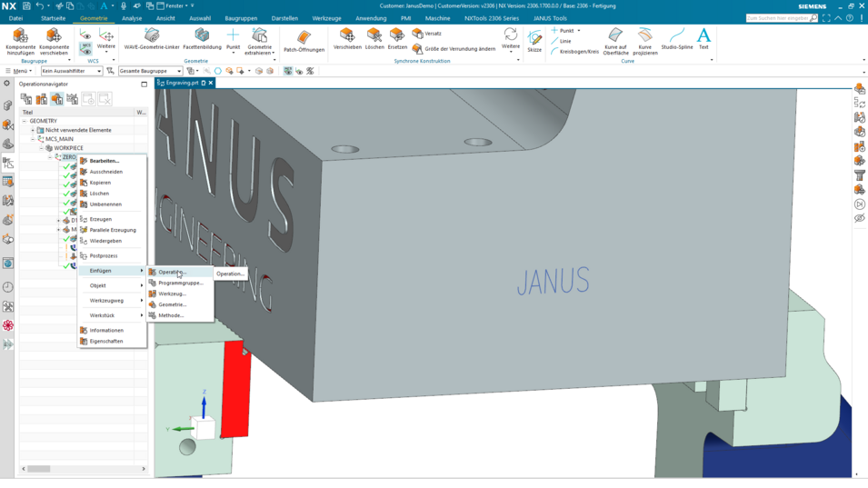Select Linie curve tool
This screenshot has height=488, width=868.
click(562, 41)
